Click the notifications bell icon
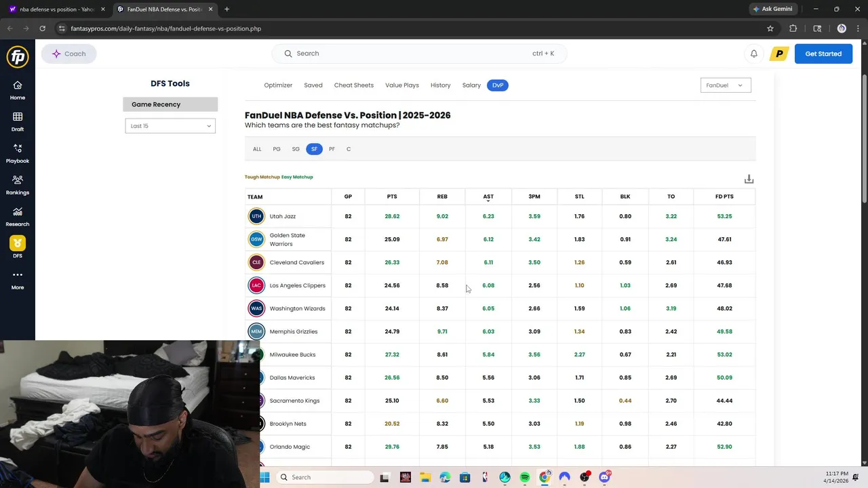Image resolution: width=868 pixels, height=488 pixels. coord(753,54)
